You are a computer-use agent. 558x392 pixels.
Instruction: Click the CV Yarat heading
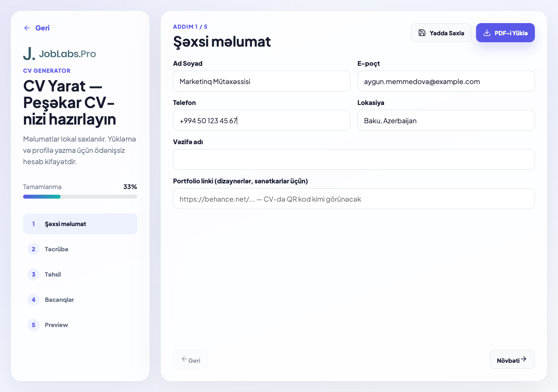tap(70, 102)
